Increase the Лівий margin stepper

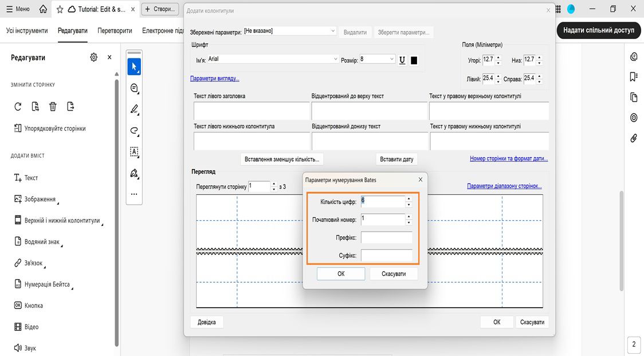pos(498,76)
